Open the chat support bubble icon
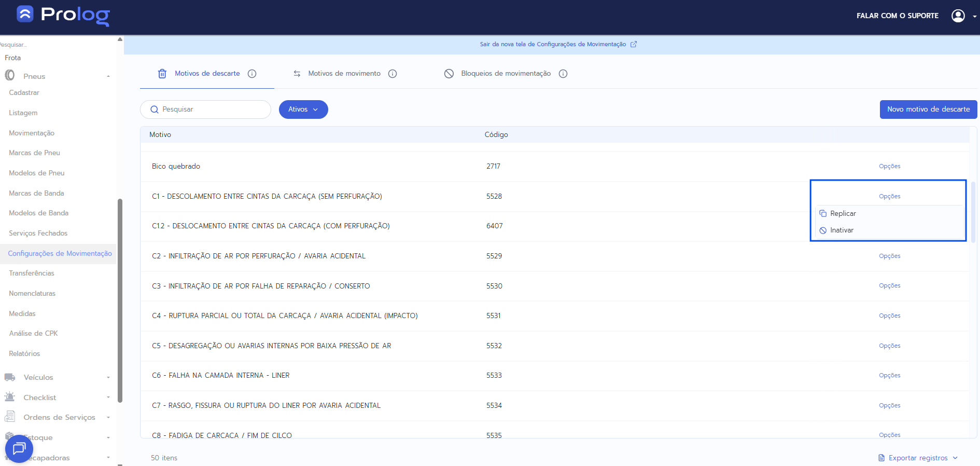 tap(19, 448)
